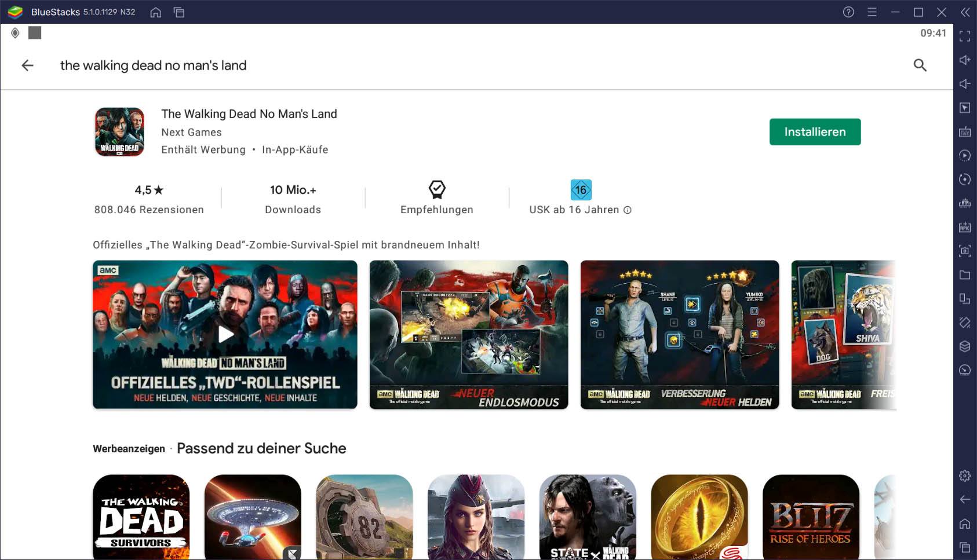Decrease volume using the sidebar speaker icon
977x560 pixels.
click(x=965, y=84)
